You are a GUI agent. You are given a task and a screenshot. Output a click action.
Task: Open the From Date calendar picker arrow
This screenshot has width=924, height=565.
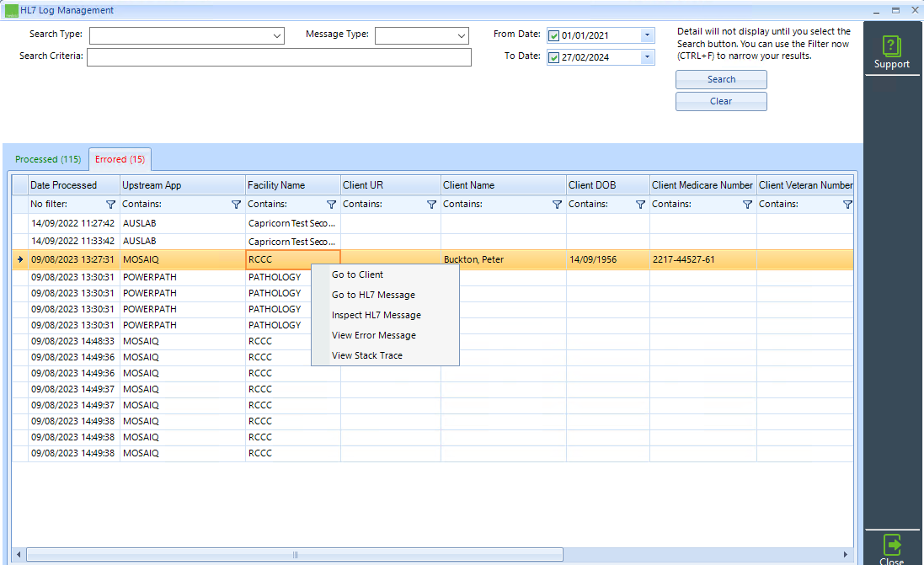pos(646,35)
